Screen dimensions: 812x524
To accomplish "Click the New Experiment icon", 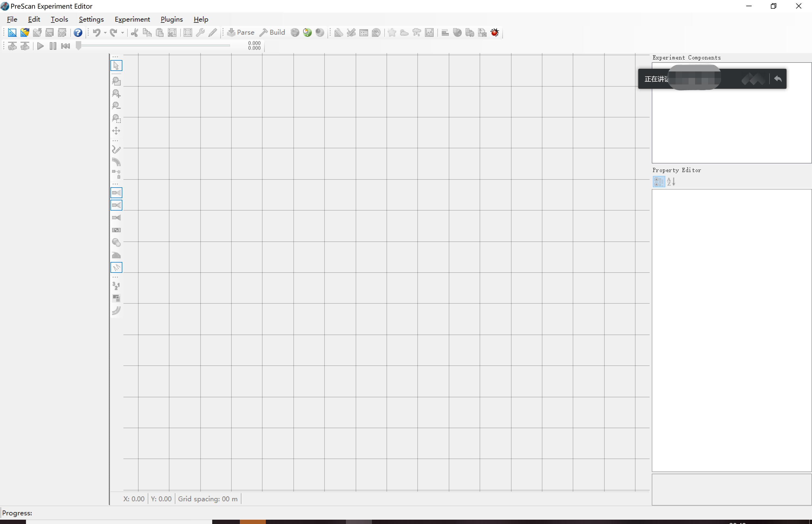I will tap(12, 32).
